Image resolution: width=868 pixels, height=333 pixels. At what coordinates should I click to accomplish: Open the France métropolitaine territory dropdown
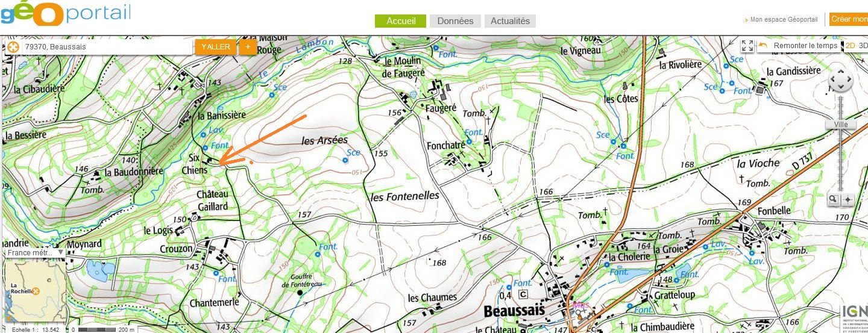click(x=35, y=253)
